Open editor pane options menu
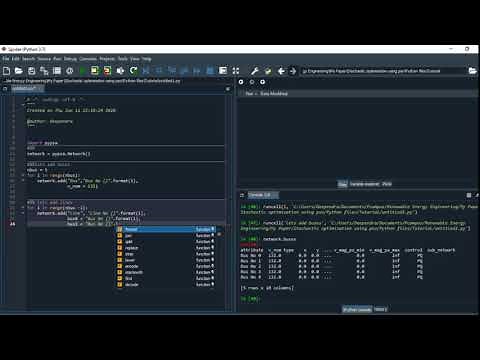 tap(228, 89)
